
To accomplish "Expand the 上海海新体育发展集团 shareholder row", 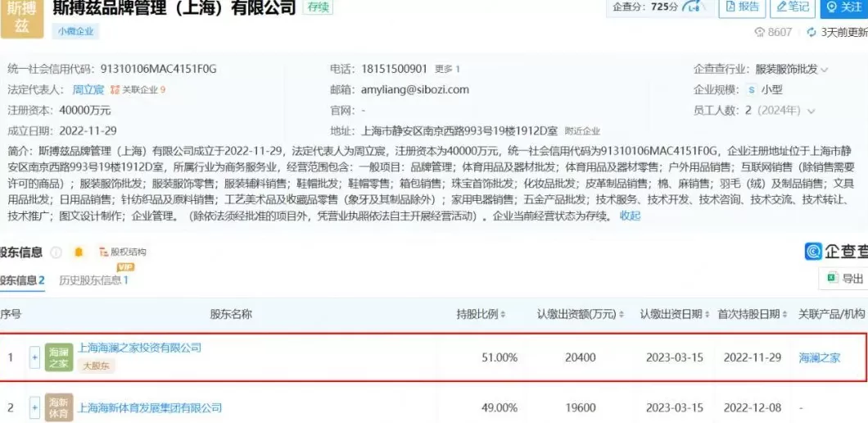I will [34, 407].
